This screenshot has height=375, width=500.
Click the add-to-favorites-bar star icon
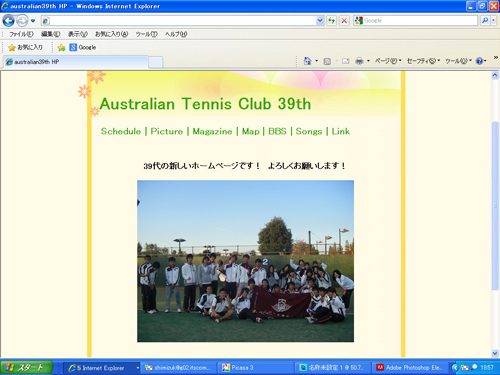61,48
